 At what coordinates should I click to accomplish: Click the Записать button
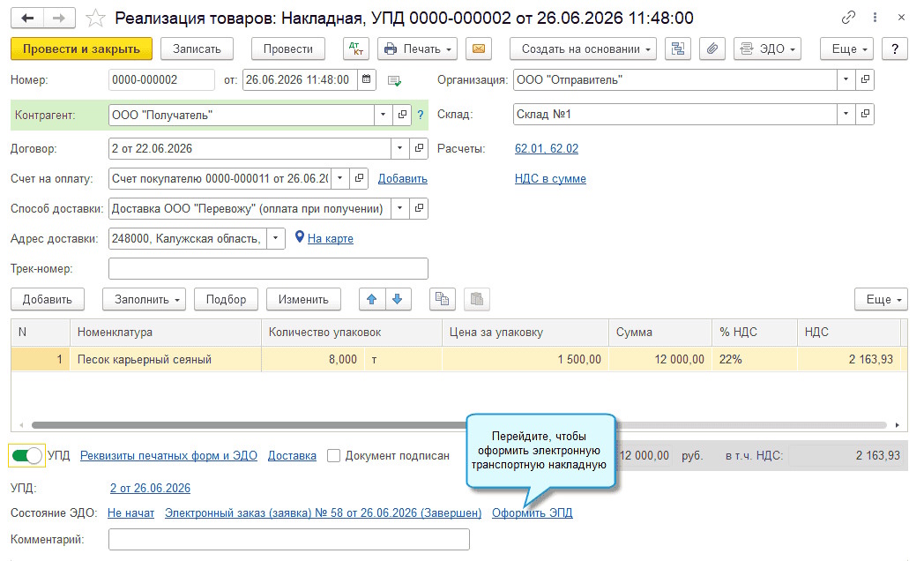[x=197, y=49]
